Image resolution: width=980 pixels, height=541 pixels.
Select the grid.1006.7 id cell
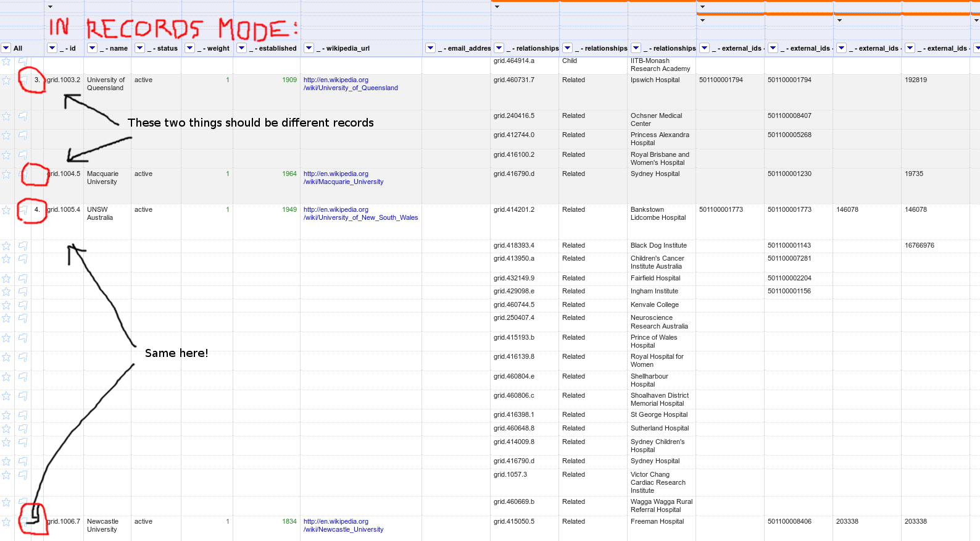pyautogui.click(x=64, y=522)
